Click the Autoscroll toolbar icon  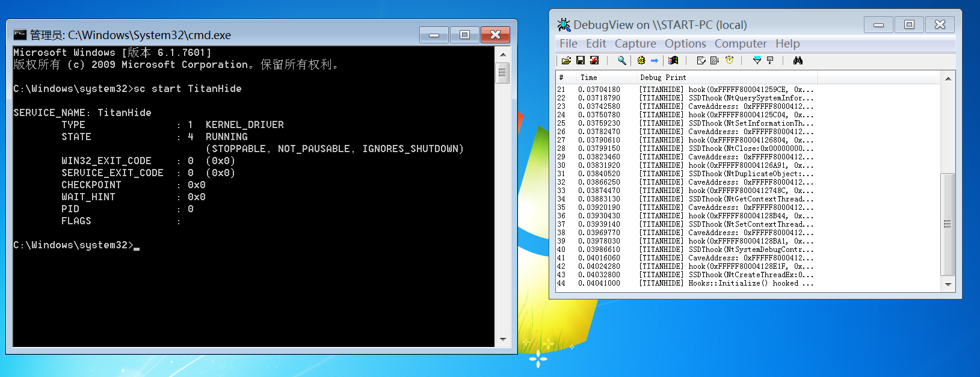[x=715, y=60]
